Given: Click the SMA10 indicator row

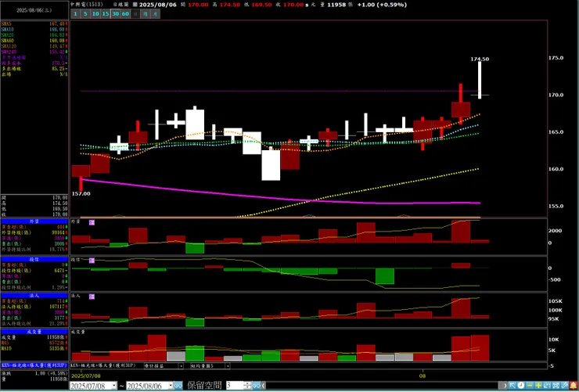Looking at the screenshot, I should [x=34, y=29].
